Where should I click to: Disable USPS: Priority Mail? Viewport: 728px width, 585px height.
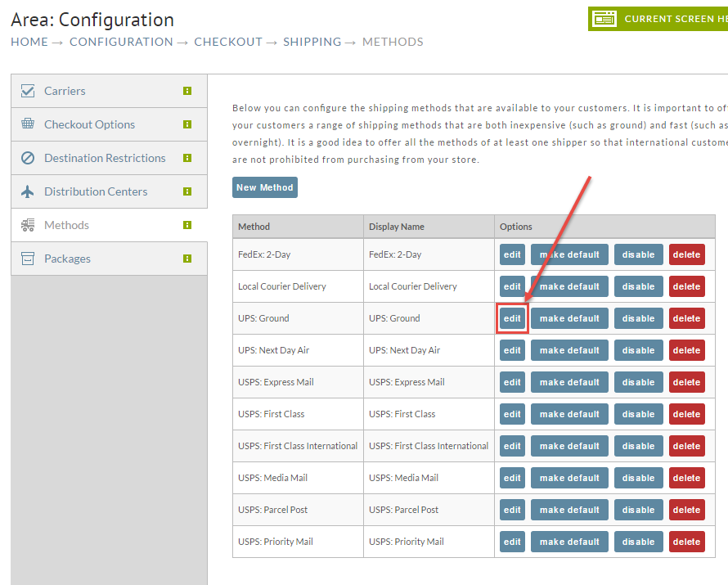coord(638,542)
